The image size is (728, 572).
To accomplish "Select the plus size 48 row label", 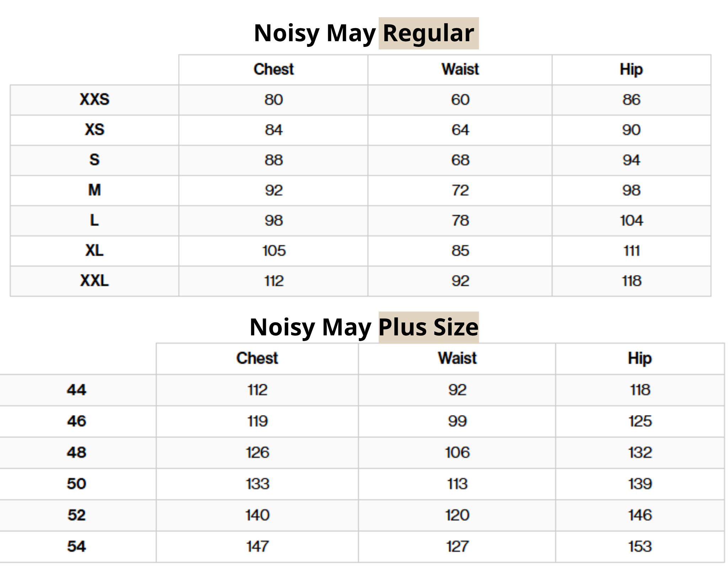I will click(76, 452).
